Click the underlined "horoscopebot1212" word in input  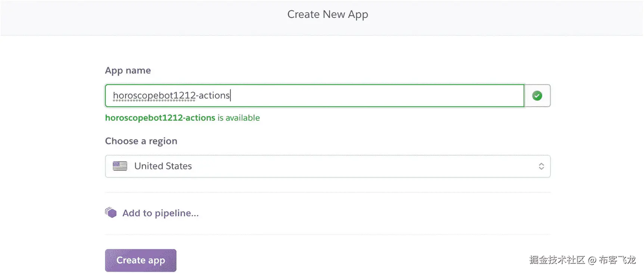point(154,96)
